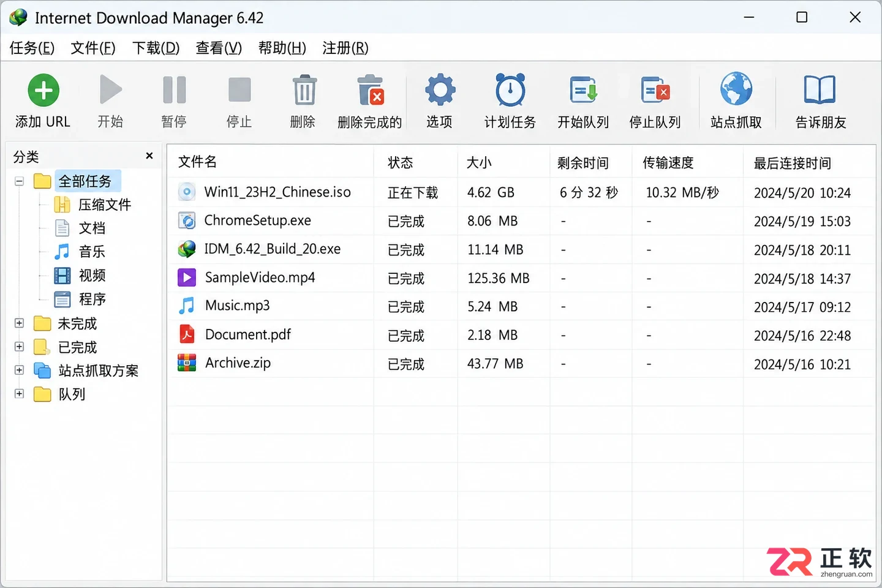Select the IDM_6.42_Build_20.exe file name

[273, 249]
